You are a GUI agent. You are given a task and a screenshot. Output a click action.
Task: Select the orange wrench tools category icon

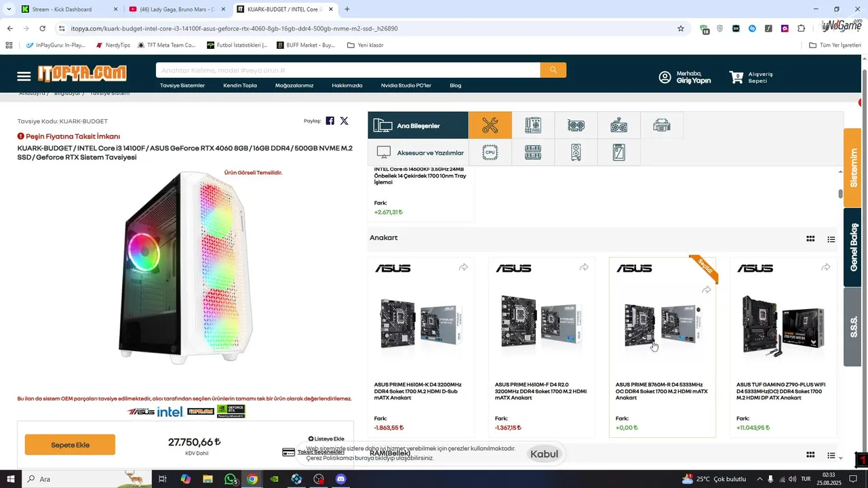tap(490, 125)
